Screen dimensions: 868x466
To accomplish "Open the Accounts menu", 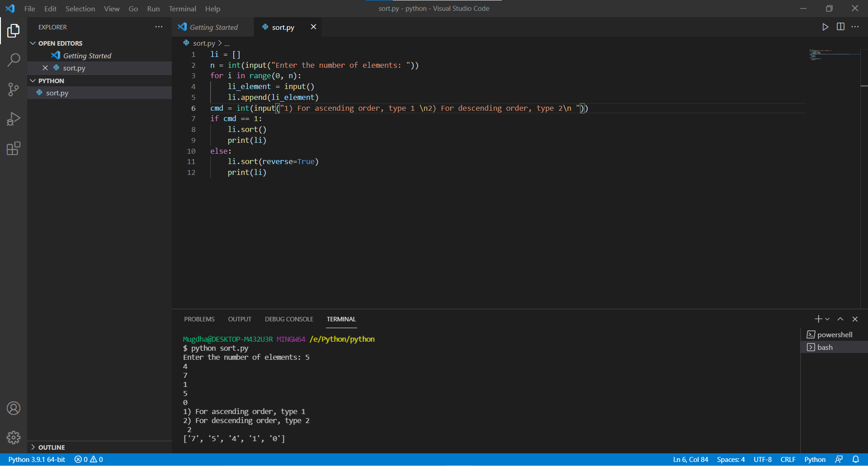I will [x=14, y=408].
